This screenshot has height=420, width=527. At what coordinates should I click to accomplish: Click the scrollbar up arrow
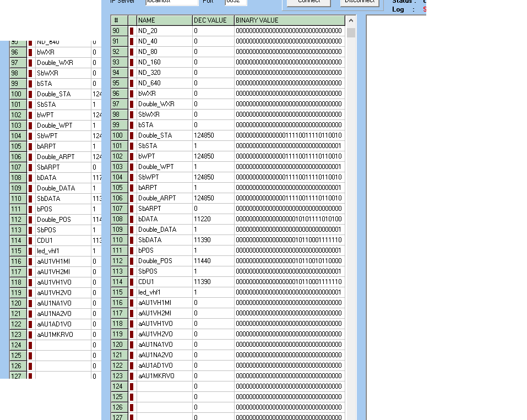(350, 20)
